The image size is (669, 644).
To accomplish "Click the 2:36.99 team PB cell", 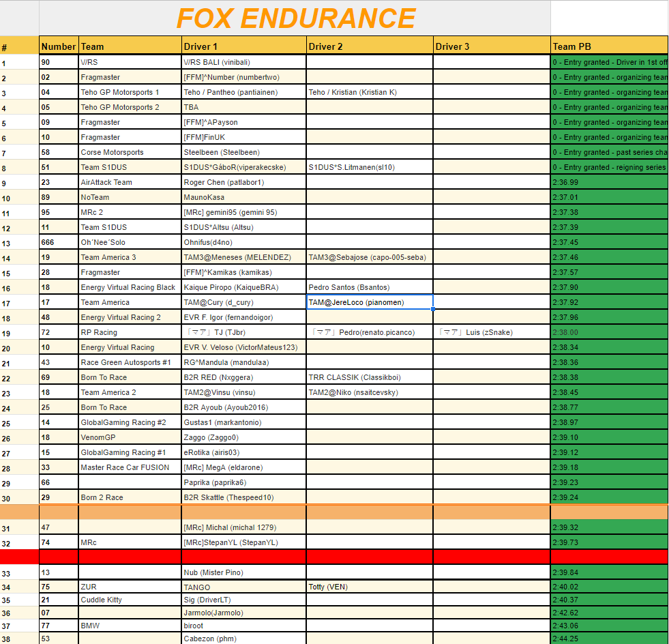I will pyautogui.click(x=610, y=182).
